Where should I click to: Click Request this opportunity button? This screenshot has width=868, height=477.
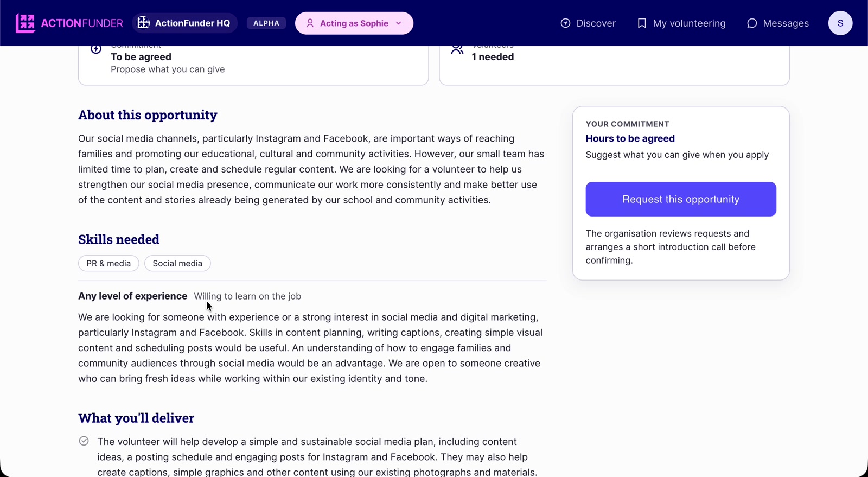tap(681, 199)
